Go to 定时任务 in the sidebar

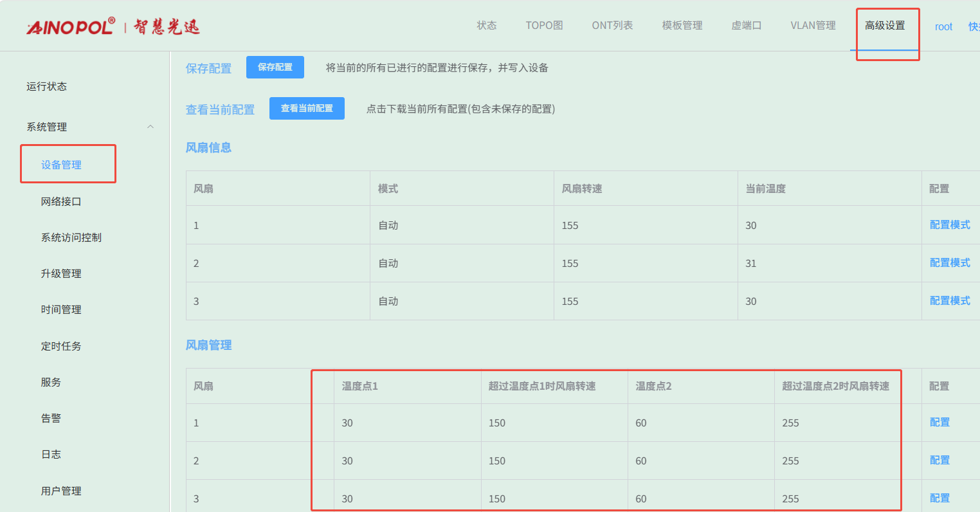[61, 347]
